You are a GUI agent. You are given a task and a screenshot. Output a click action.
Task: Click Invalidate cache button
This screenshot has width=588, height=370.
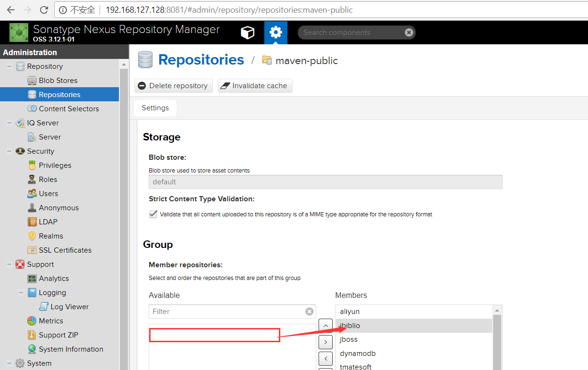pyautogui.click(x=255, y=86)
